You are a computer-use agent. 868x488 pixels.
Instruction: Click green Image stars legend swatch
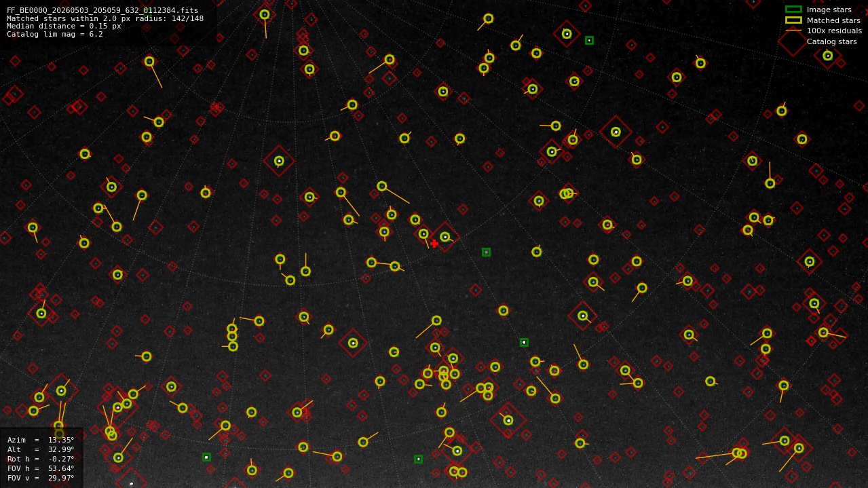coord(793,10)
